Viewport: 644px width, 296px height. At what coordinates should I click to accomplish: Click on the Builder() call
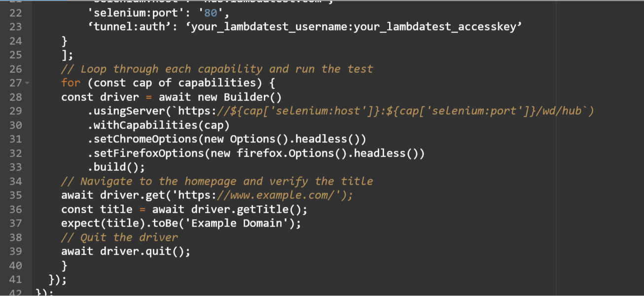click(x=252, y=97)
